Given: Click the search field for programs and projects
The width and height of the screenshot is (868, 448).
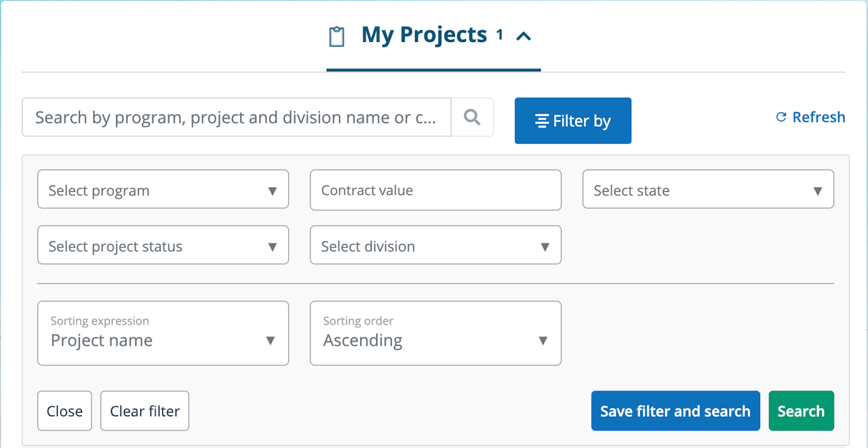Looking at the screenshot, I should point(236,117).
